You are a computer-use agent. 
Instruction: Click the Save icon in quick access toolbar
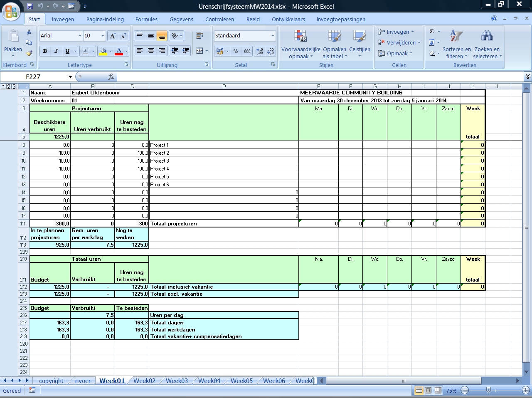[30, 6]
